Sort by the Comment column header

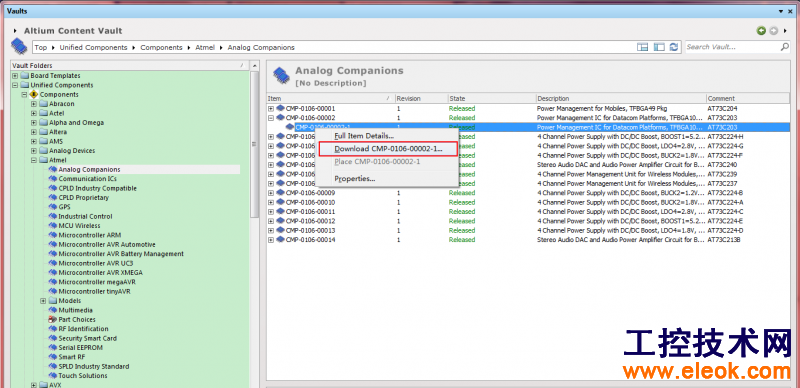747,99
